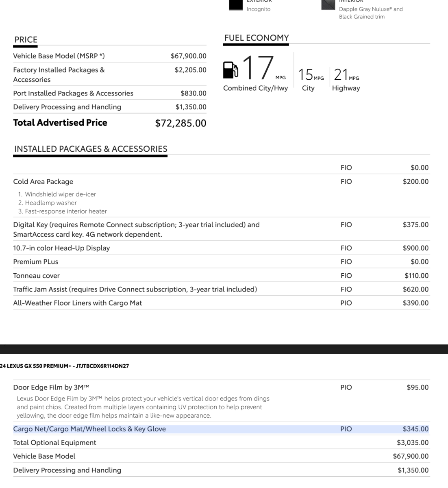
Task: Click the fuel pump icon
Action: (231, 70)
